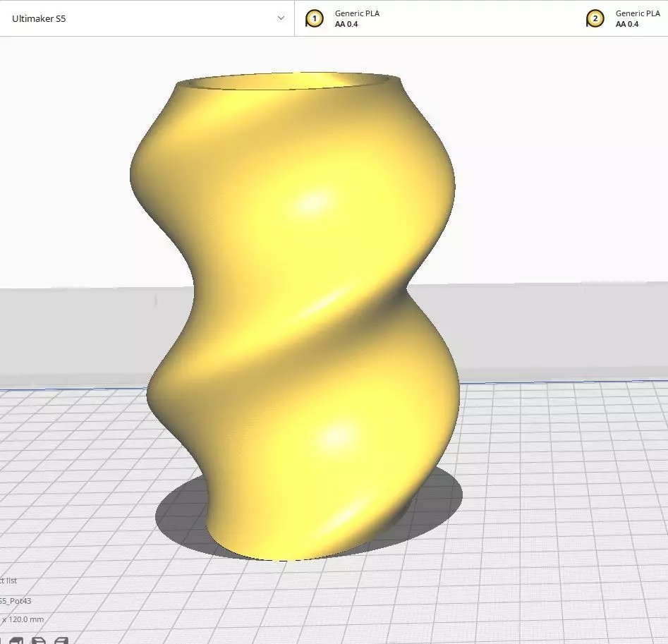Click the 120.0 mm model dimensions text
This screenshot has height=644, width=668.
22,619
